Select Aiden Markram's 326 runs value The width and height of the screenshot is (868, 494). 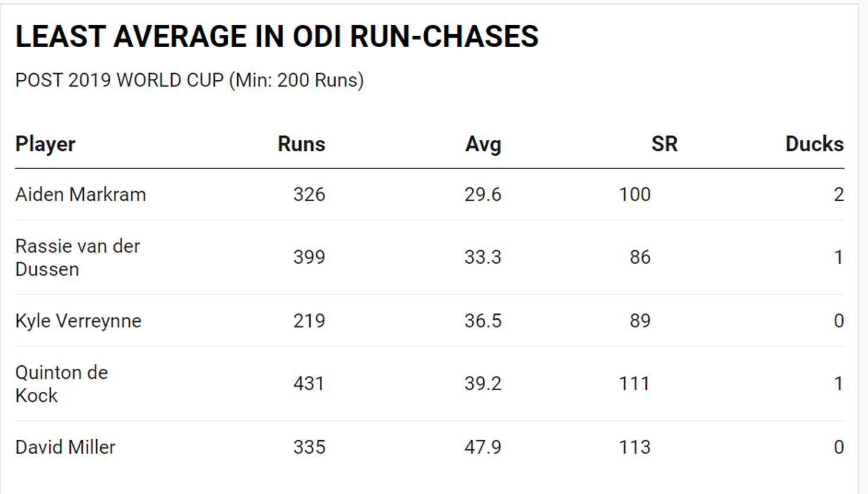click(x=309, y=194)
